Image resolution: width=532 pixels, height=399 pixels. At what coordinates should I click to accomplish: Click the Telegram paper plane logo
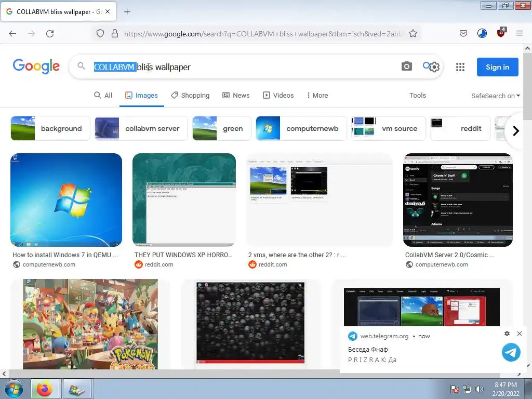click(x=511, y=352)
